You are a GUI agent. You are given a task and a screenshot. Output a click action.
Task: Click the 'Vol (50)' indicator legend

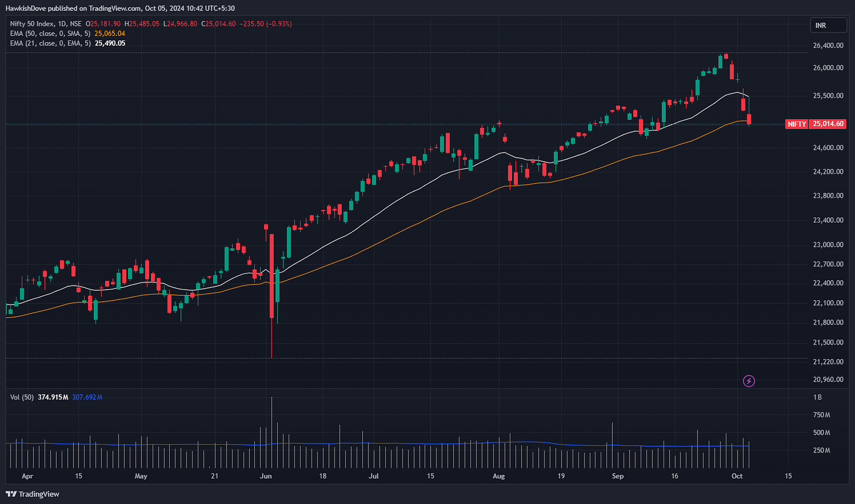[22, 397]
